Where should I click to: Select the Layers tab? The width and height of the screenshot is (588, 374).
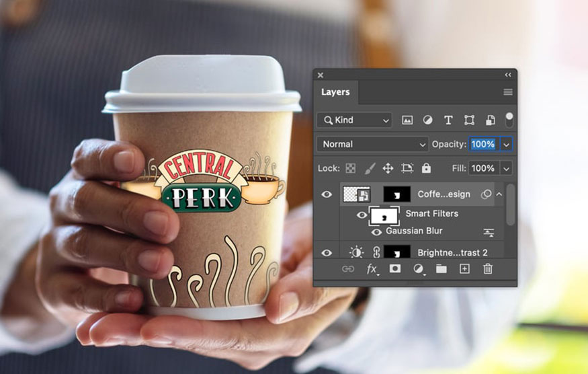335,92
